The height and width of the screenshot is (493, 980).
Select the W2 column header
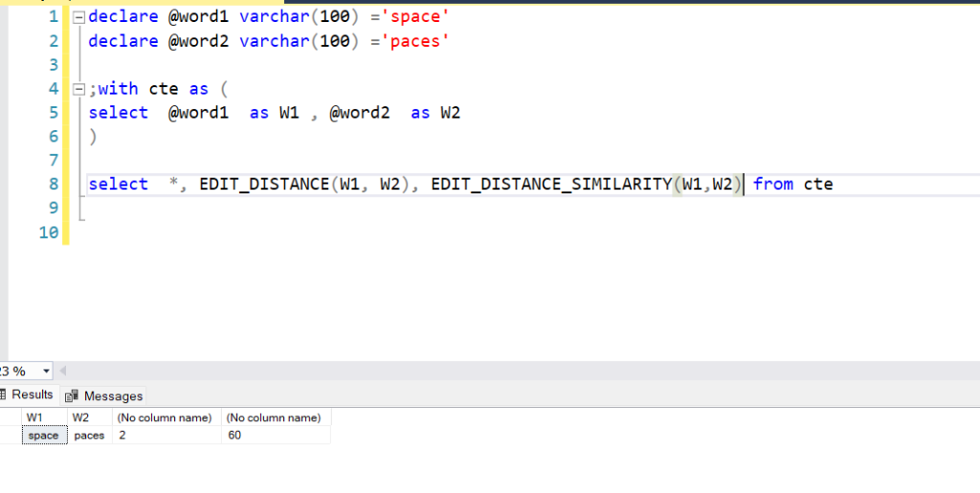pyautogui.click(x=89, y=417)
